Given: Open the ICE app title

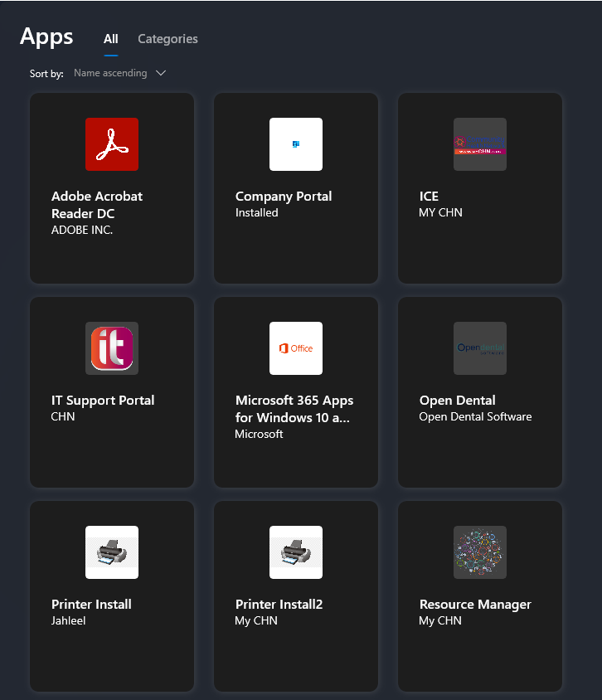Looking at the screenshot, I should [x=429, y=197].
